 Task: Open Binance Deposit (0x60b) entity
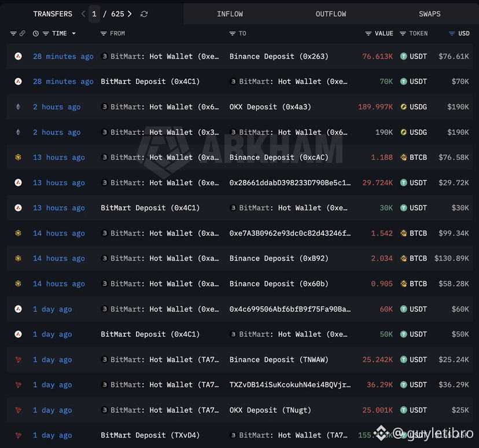[x=279, y=284]
